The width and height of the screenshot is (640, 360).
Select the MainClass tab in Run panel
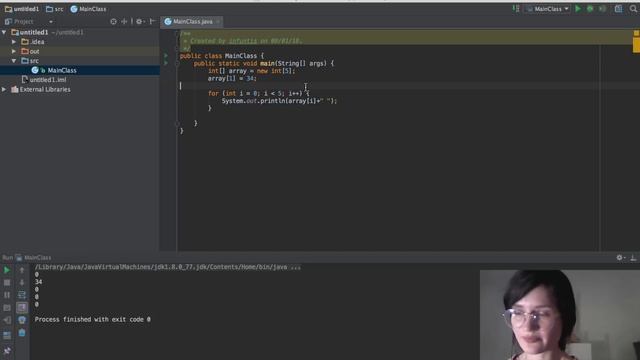click(x=33, y=258)
